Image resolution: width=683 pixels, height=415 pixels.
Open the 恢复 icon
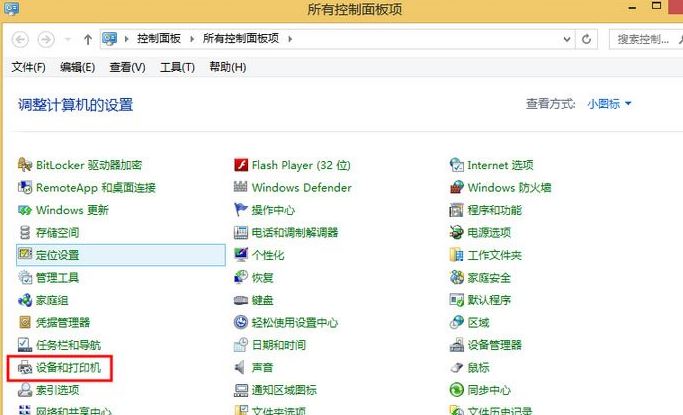pos(241,277)
